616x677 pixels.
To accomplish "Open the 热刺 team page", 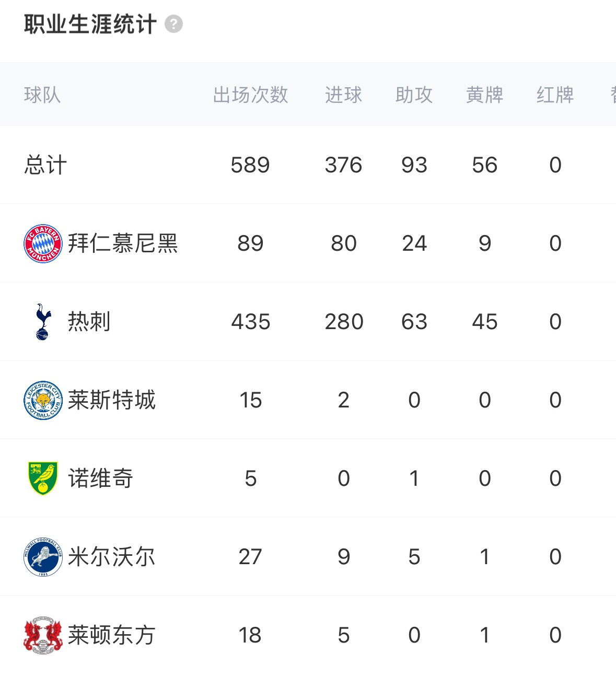I will [89, 322].
